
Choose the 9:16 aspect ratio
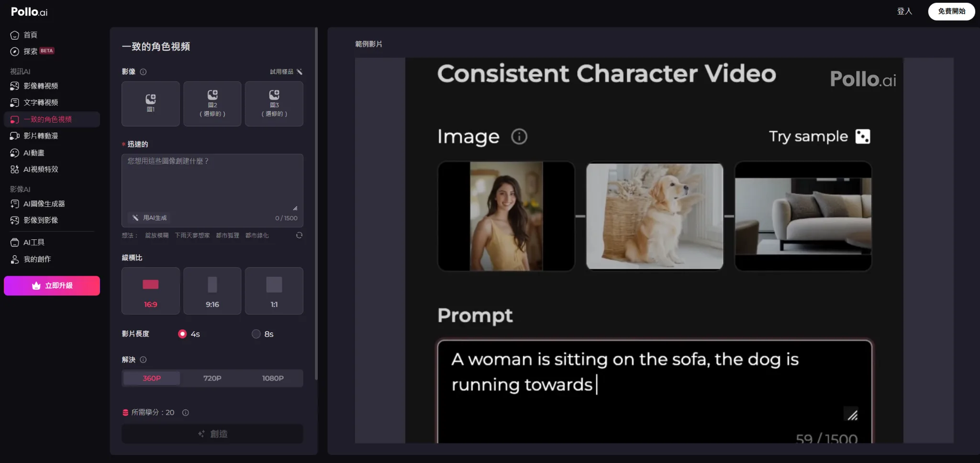click(212, 291)
